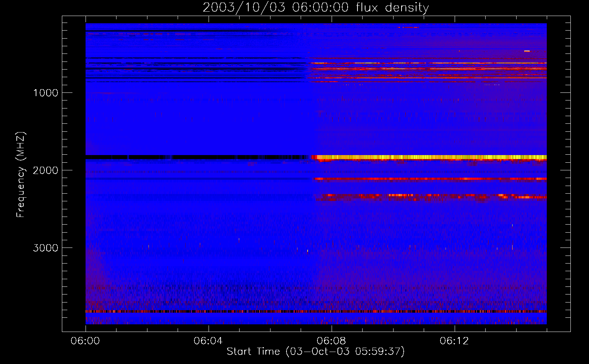Click the 'Start Time (03-Oct-03 05:59:37)' label
This screenshot has height=364, width=589.
point(316,352)
